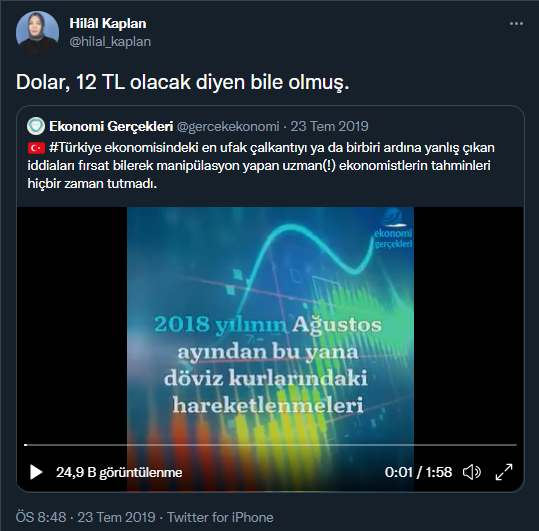Click the 24,9 B görüntülenme view count

click(x=119, y=472)
